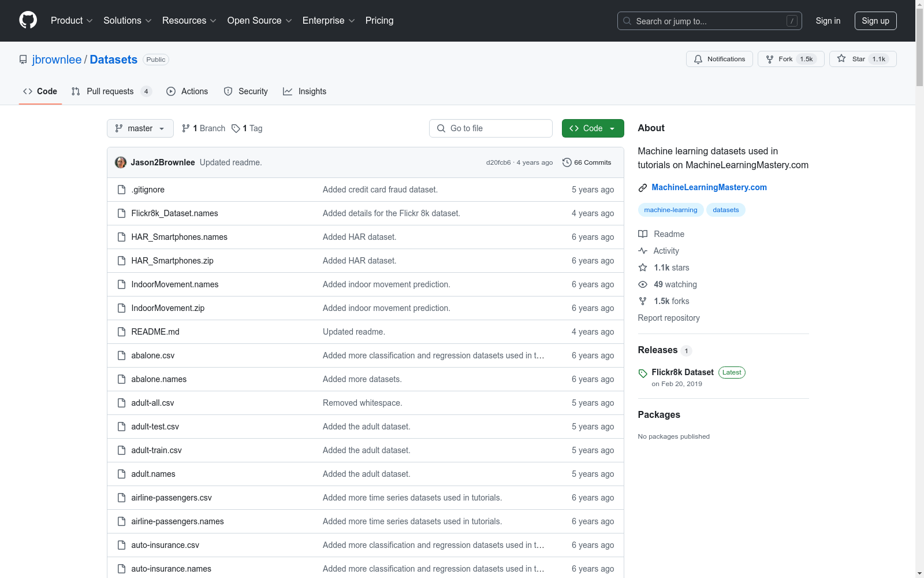
Task: Open the GitHub homepage logo
Action: (x=28, y=20)
